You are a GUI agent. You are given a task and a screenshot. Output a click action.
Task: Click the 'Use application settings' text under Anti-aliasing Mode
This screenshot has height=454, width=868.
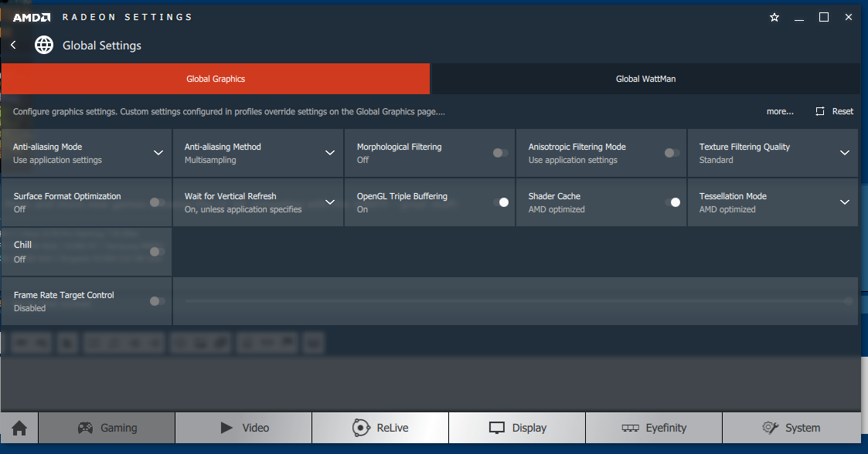57,160
